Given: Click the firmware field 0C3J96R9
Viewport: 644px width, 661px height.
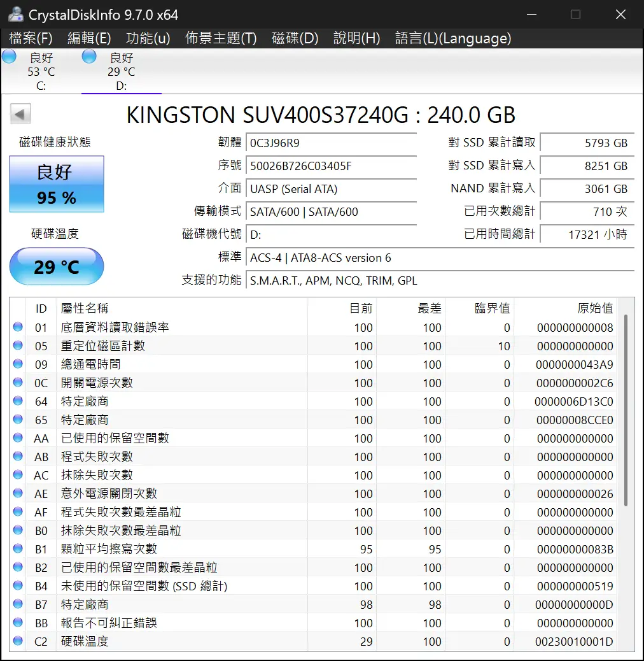Looking at the screenshot, I should pyautogui.click(x=332, y=143).
